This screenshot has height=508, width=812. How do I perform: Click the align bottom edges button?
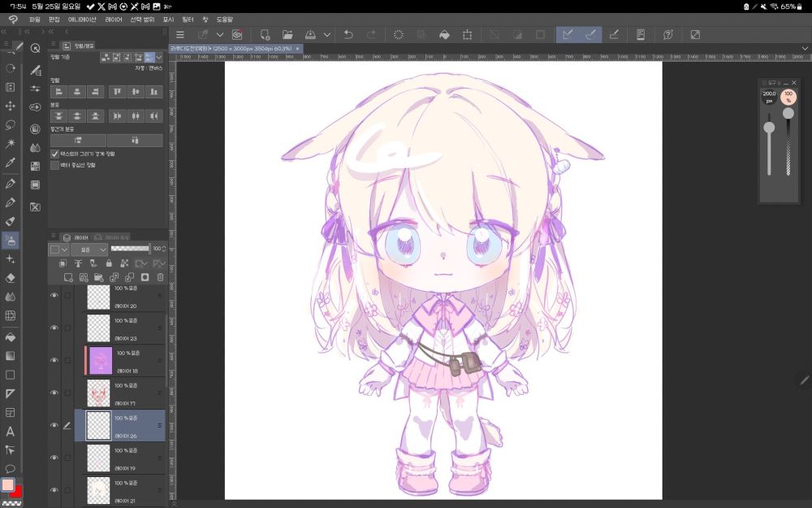coord(153,92)
